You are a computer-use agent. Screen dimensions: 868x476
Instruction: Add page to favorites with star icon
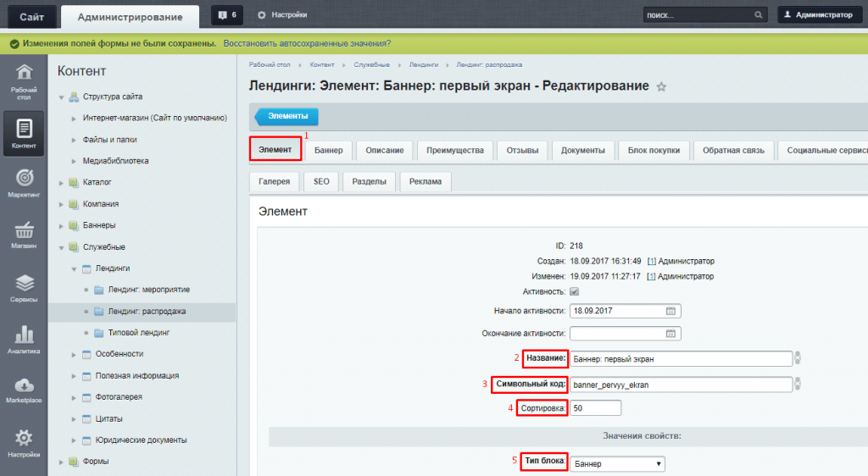pos(661,86)
